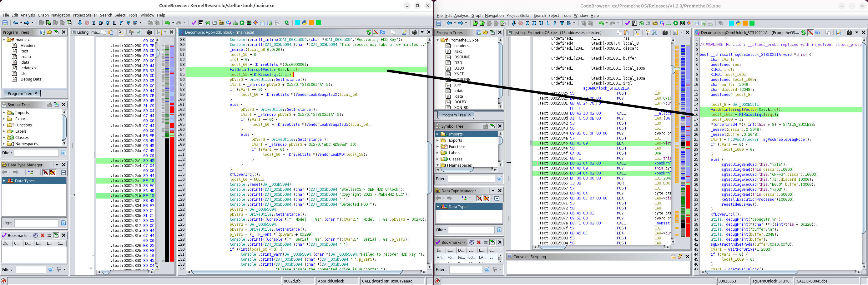Click the D3DX section in PrometheOS Program Trees
Viewport: 868px width, 285px height.
click(459, 68)
